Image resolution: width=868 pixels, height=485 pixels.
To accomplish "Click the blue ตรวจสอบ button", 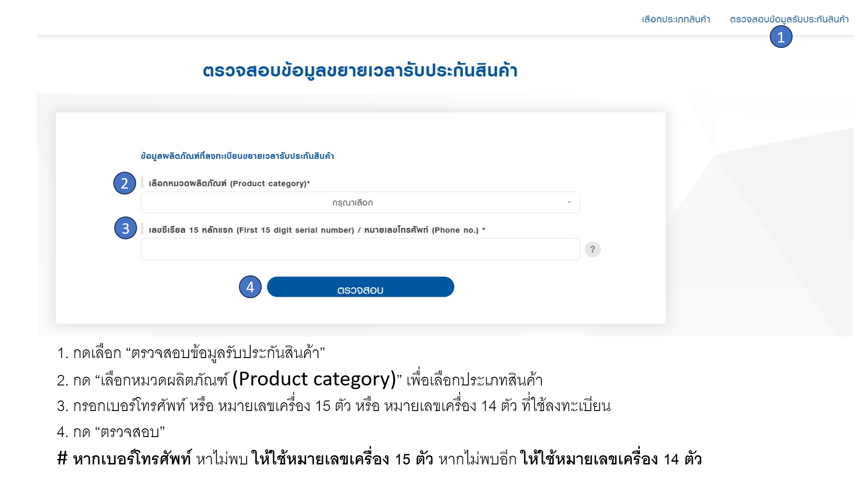I will (x=360, y=287).
